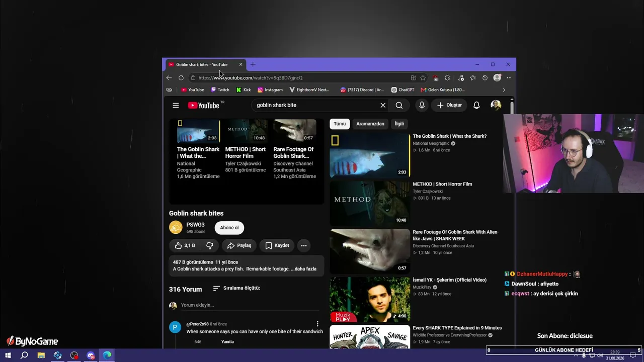Open the browser three-dot settings menu
The height and width of the screenshot is (362, 644).
pos(509,78)
